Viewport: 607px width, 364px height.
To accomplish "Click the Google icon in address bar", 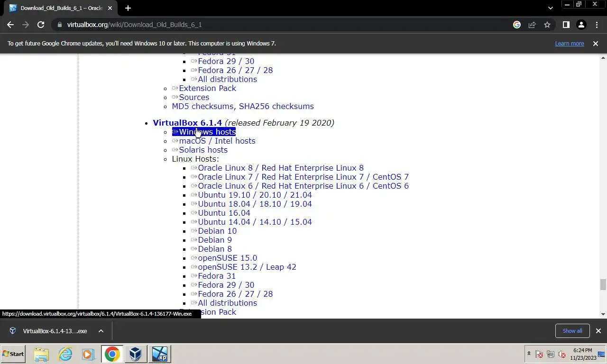I will [x=517, y=25].
